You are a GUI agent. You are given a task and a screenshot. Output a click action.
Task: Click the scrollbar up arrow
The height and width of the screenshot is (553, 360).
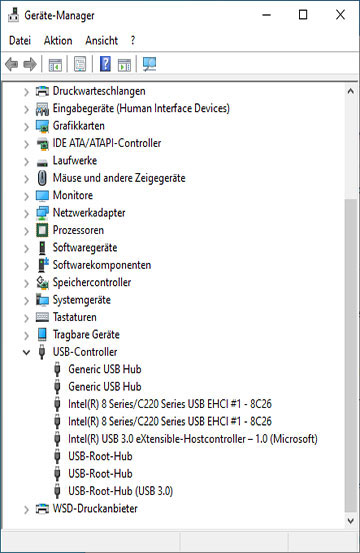coord(350,91)
